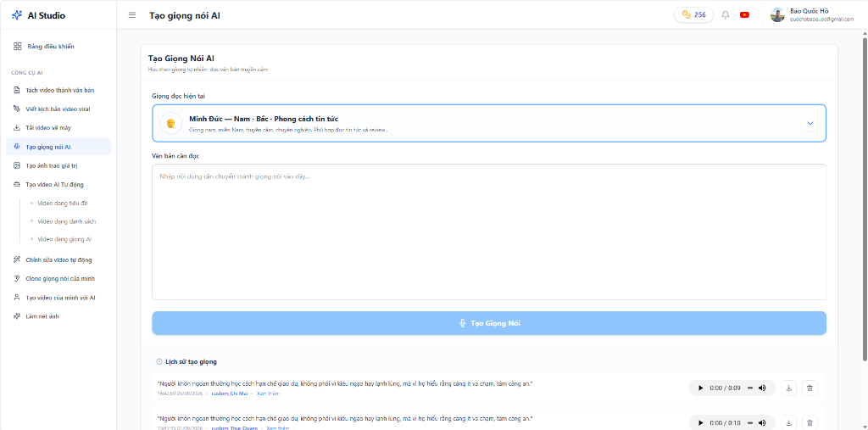Play the first history audio clip
Image resolution: width=868 pixels, height=430 pixels.
pyautogui.click(x=700, y=388)
